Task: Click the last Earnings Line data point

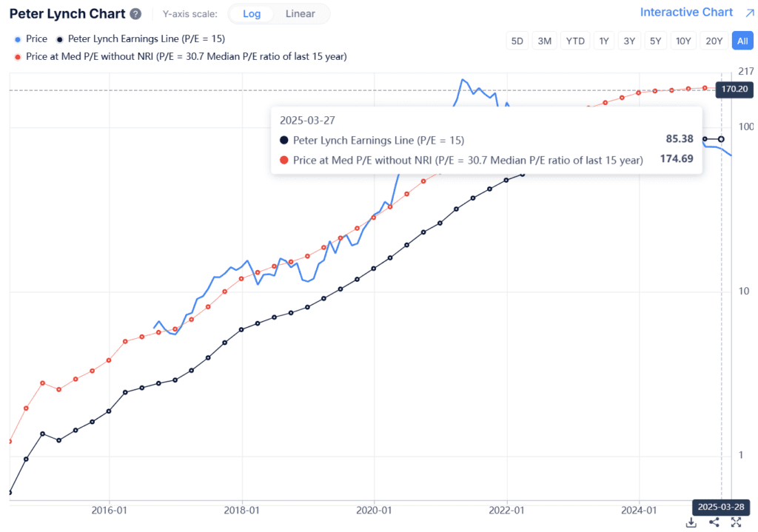Action: click(x=722, y=139)
